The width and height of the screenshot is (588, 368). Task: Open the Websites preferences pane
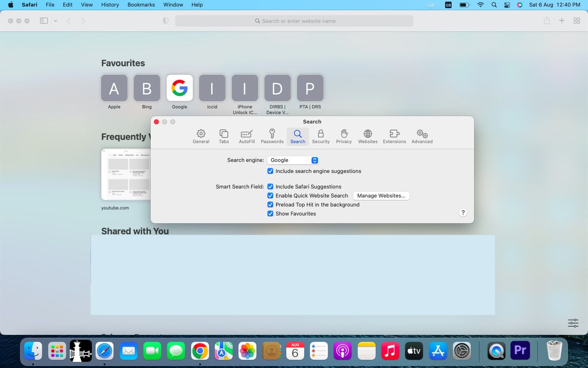coord(367,137)
